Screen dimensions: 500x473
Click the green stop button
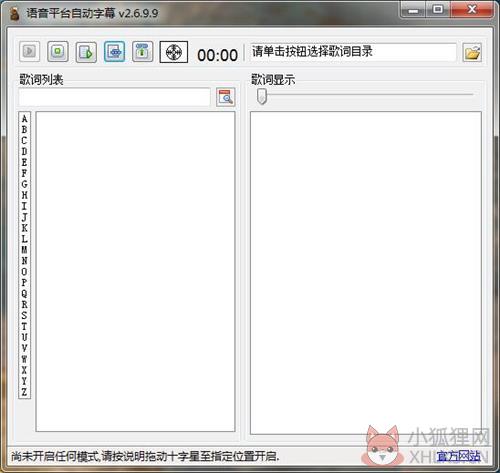click(58, 51)
